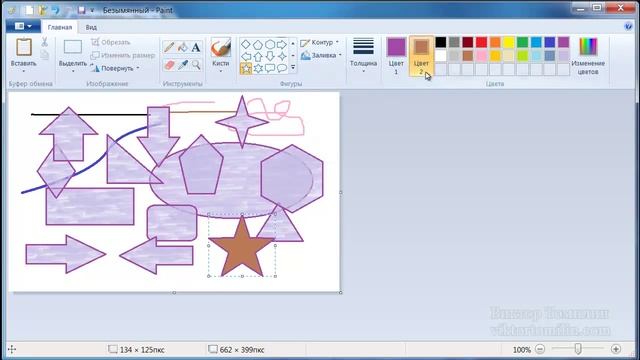Choose the oval callout shape
Viewport: 640px width, 360px height.
click(x=282, y=68)
